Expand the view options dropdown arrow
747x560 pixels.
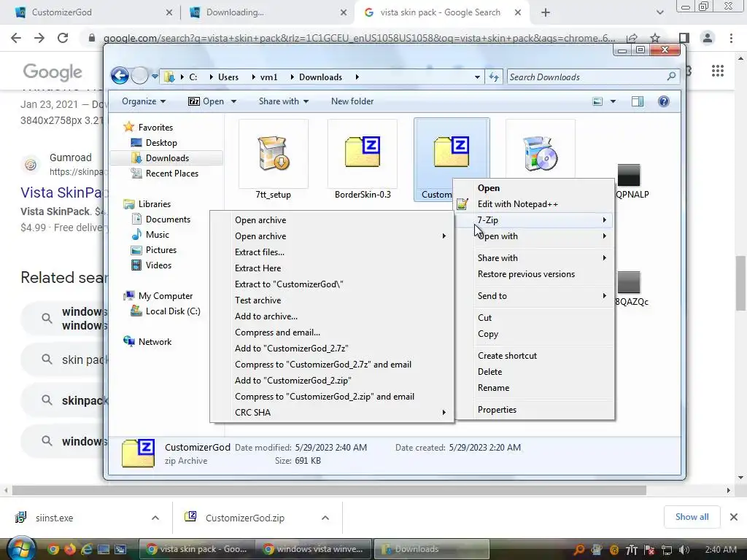point(613,101)
